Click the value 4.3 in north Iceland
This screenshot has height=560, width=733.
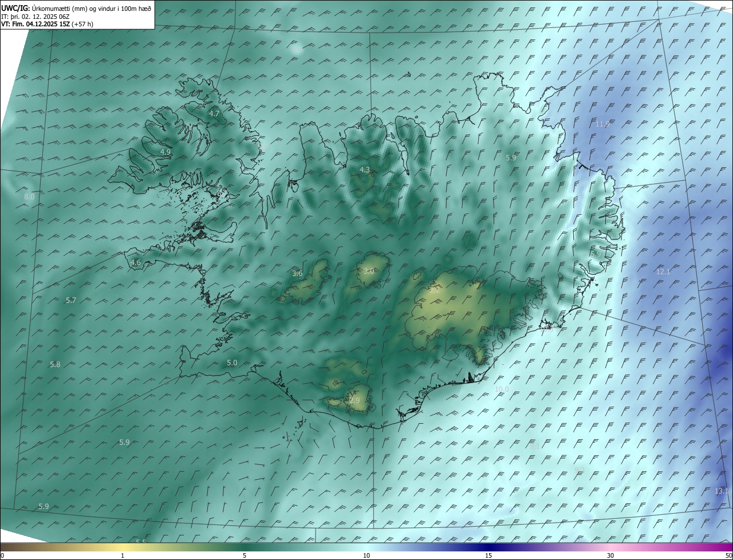click(x=365, y=169)
